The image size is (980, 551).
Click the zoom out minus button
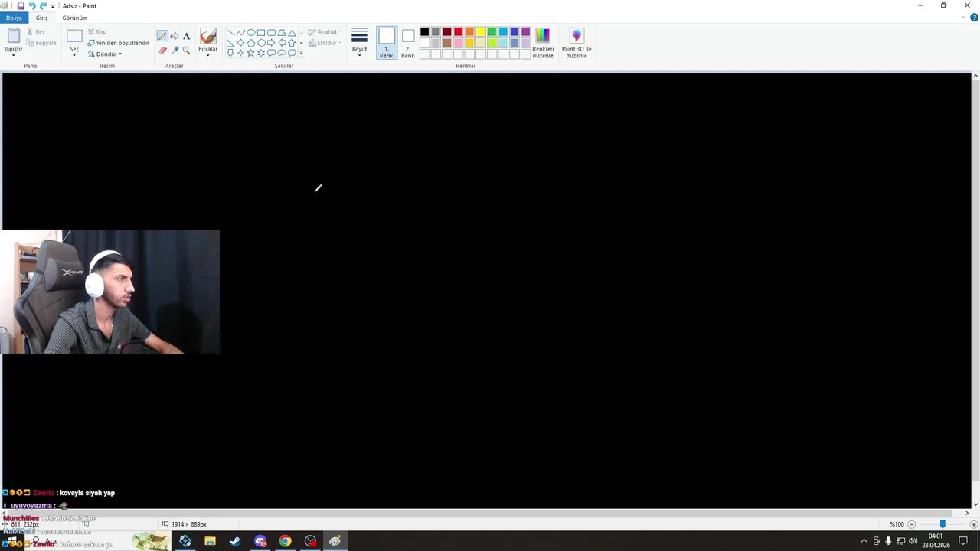pos(911,524)
